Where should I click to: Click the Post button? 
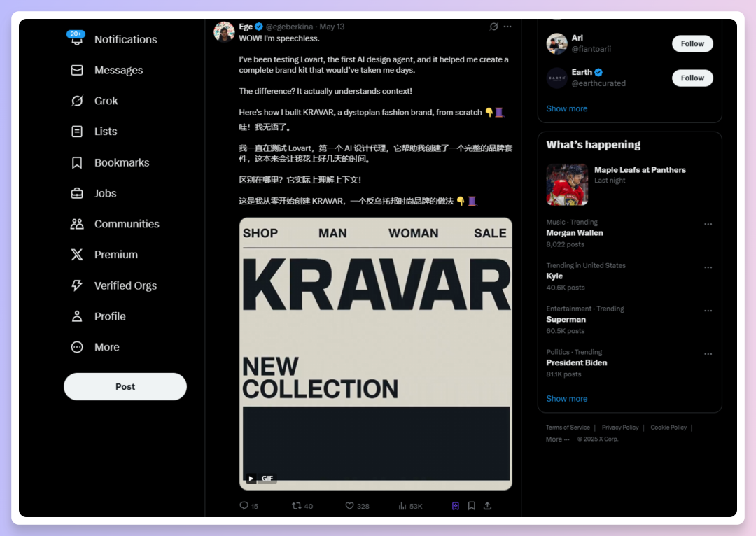click(125, 386)
